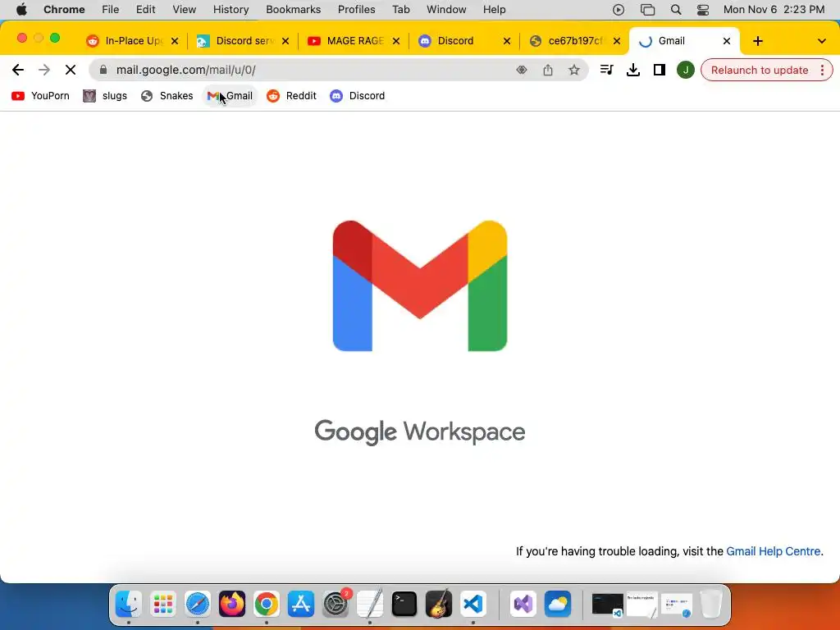Image resolution: width=840 pixels, height=630 pixels.
Task: Open Visual Studio Code from dock
Action: (x=473, y=605)
